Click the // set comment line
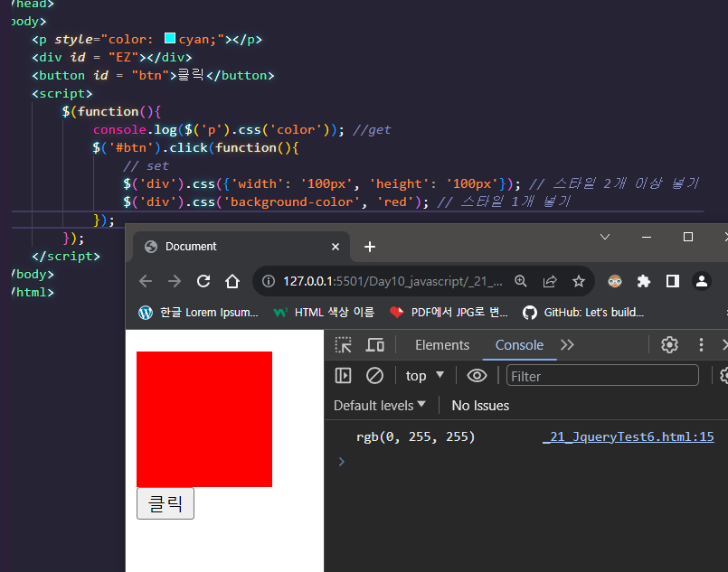728x572 pixels. 146,165
